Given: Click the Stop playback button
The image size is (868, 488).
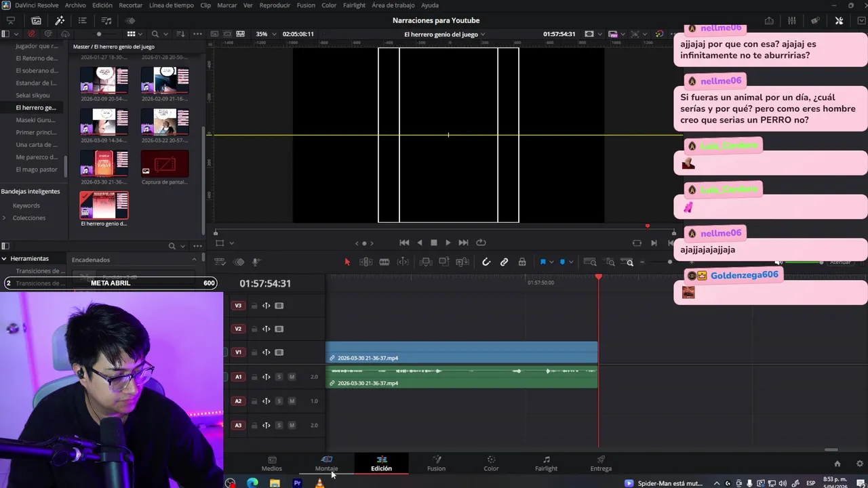Looking at the screenshot, I should pyautogui.click(x=434, y=243).
